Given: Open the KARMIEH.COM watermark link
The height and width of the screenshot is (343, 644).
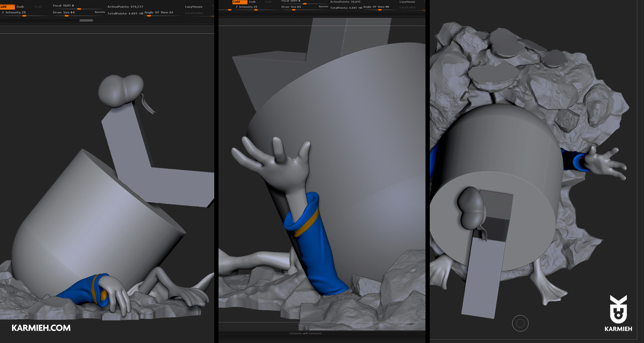Looking at the screenshot, I should tap(41, 328).
